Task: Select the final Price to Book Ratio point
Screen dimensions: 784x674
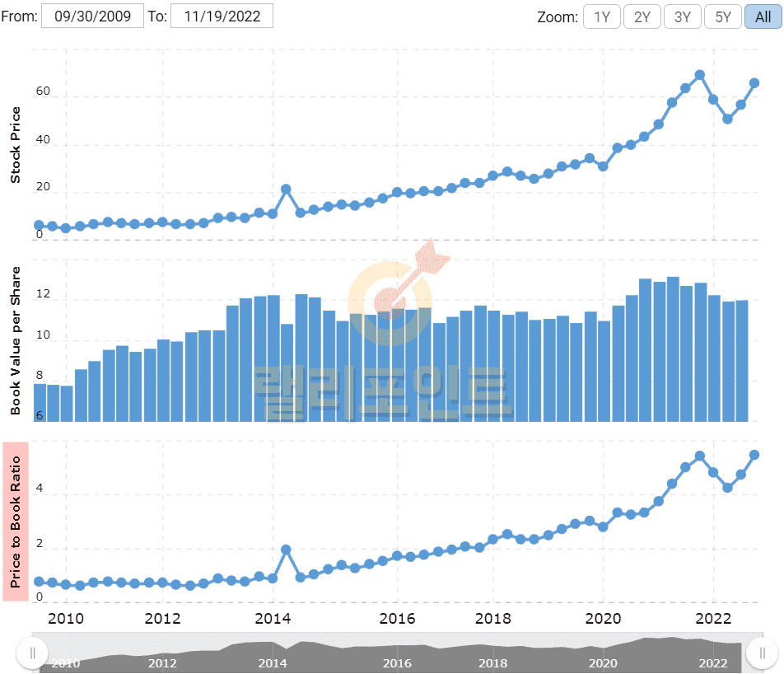Action: (x=754, y=455)
